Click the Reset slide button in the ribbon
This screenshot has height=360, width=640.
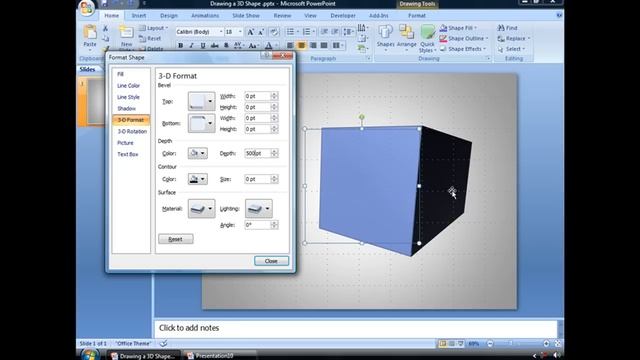click(x=150, y=38)
